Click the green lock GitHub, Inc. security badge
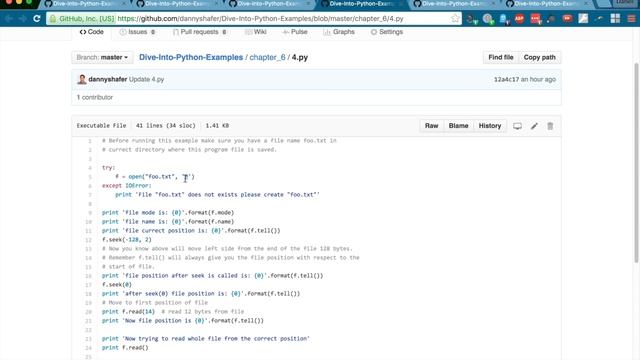Viewport: 640px width, 360px height. pos(82,19)
